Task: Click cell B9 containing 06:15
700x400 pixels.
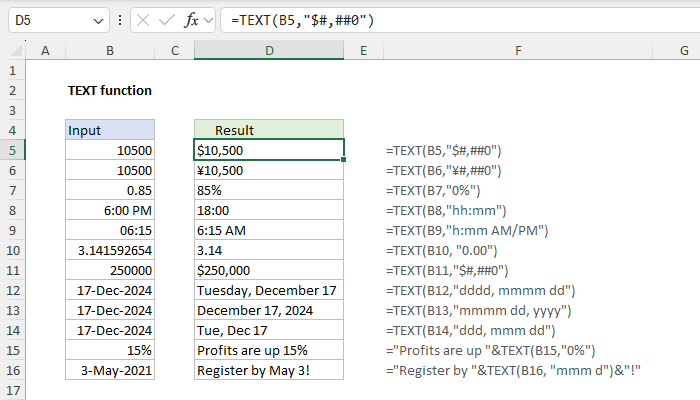Action: click(110, 230)
